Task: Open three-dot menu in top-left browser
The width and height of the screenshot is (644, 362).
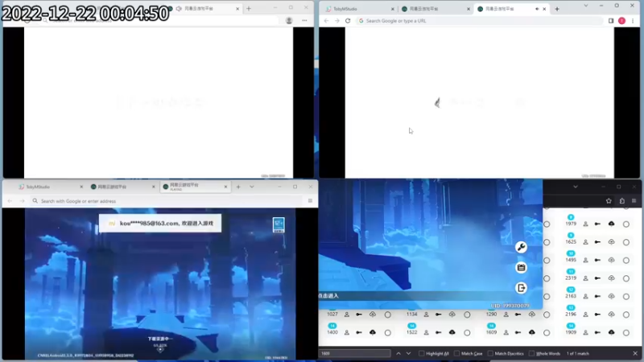Action: [304, 21]
